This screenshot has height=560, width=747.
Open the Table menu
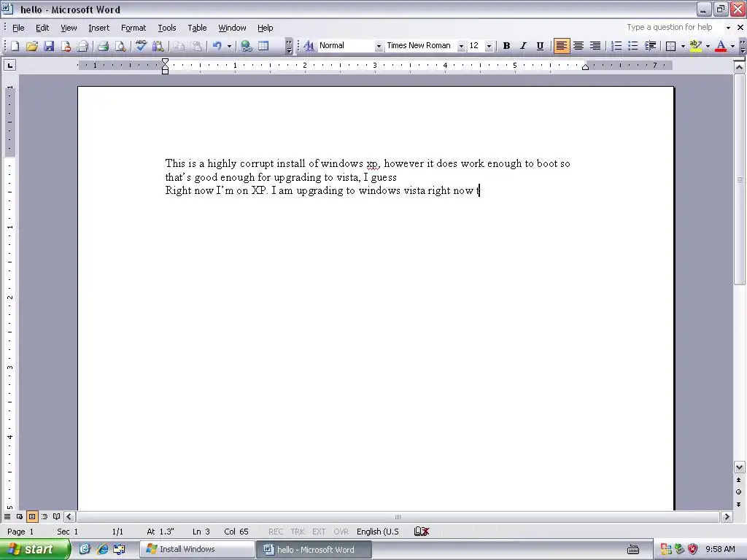pos(197,28)
